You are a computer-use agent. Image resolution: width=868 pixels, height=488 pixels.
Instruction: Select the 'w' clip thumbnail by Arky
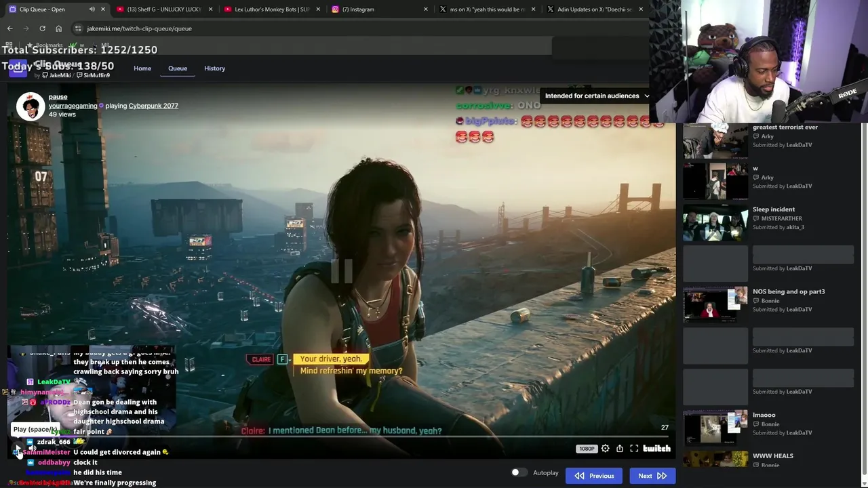[715, 182]
